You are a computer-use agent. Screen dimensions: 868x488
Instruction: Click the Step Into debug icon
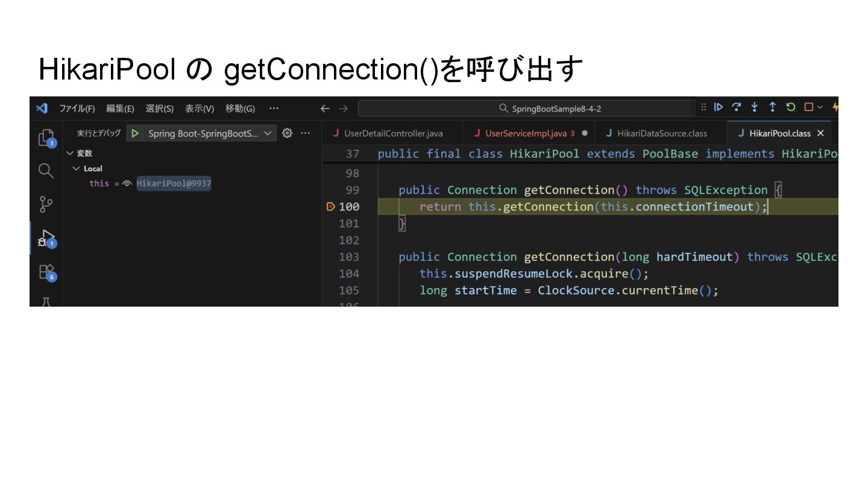click(x=754, y=107)
